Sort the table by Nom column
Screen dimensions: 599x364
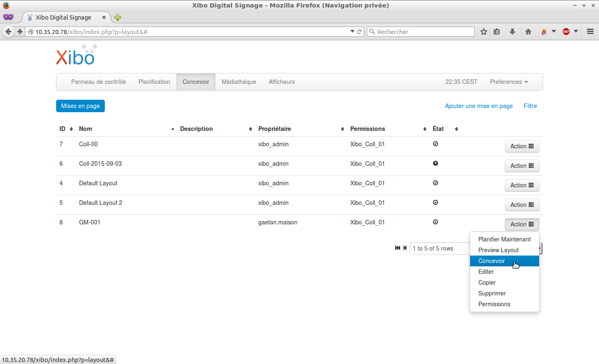86,129
